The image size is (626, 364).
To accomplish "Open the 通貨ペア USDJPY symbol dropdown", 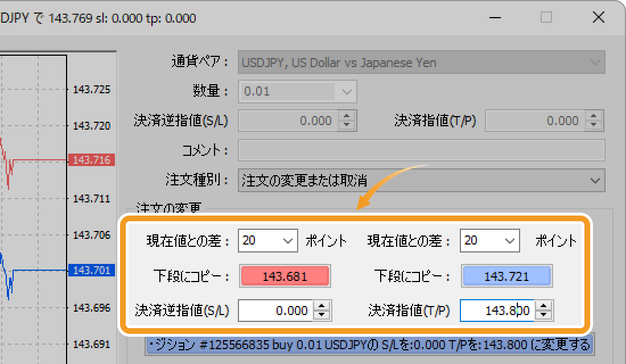I will click(422, 62).
